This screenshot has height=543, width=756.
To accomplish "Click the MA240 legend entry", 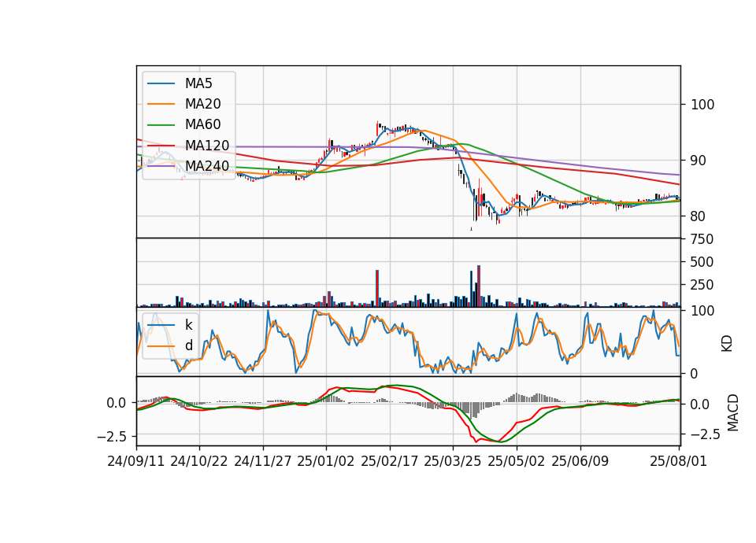I will (x=188, y=166).
